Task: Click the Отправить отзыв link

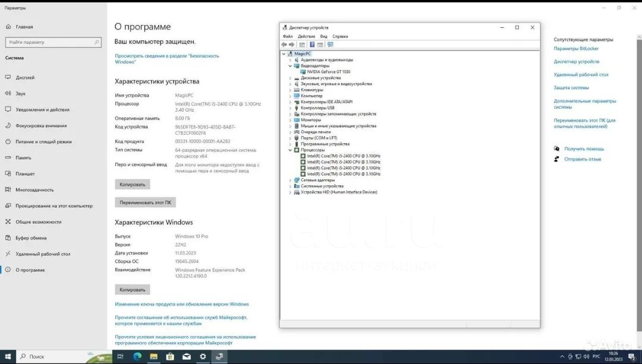Action: (583, 159)
